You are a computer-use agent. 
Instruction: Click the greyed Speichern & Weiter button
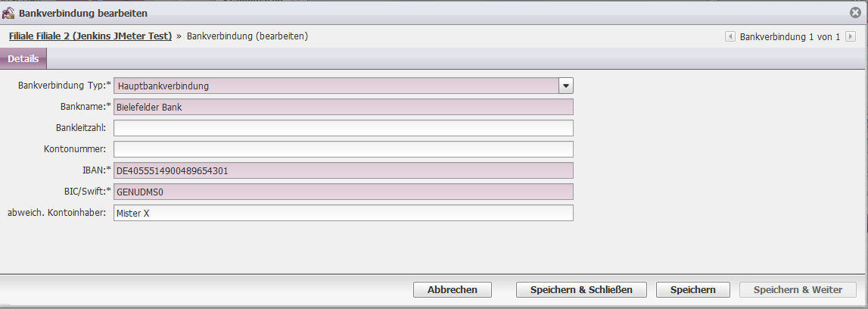[x=798, y=289]
